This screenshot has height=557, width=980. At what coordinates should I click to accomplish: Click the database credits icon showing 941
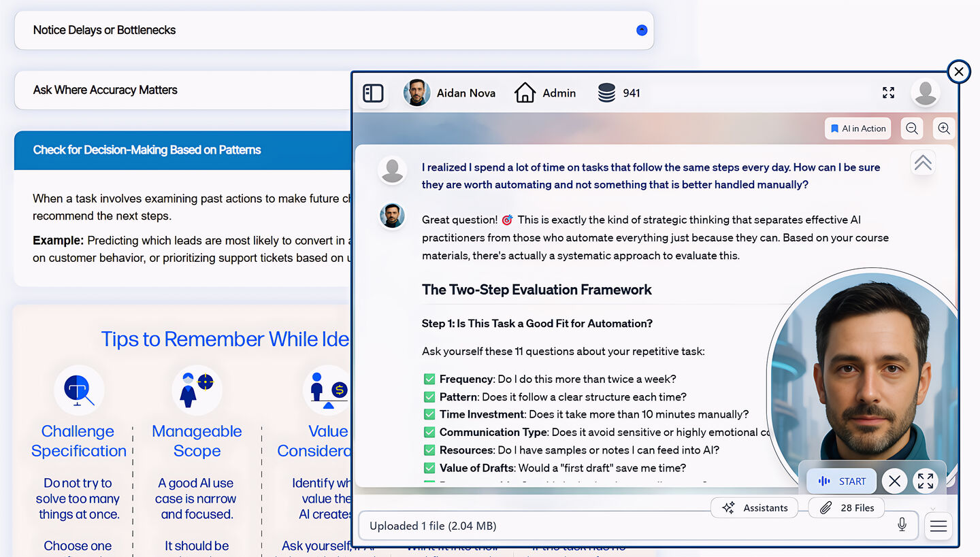(x=606, y=93)
